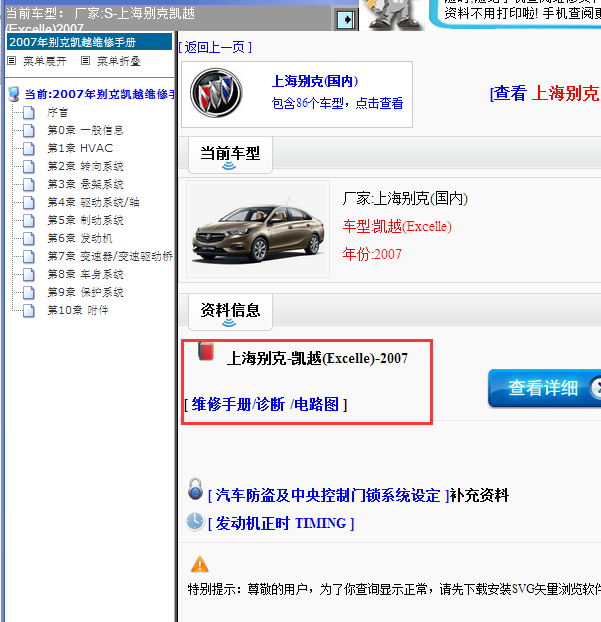Select the 当前车型 tab
The image size is (601, 622).
[230, 155]
